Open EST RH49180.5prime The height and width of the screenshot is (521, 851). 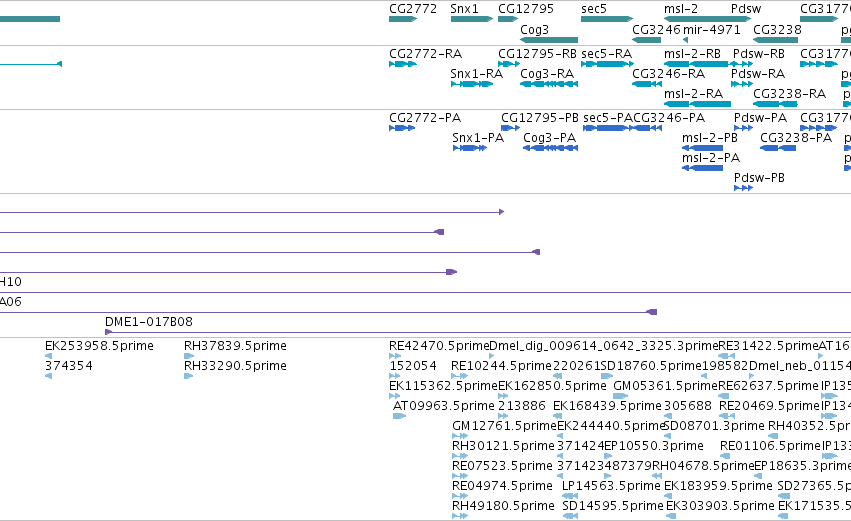tap(503, 506)
